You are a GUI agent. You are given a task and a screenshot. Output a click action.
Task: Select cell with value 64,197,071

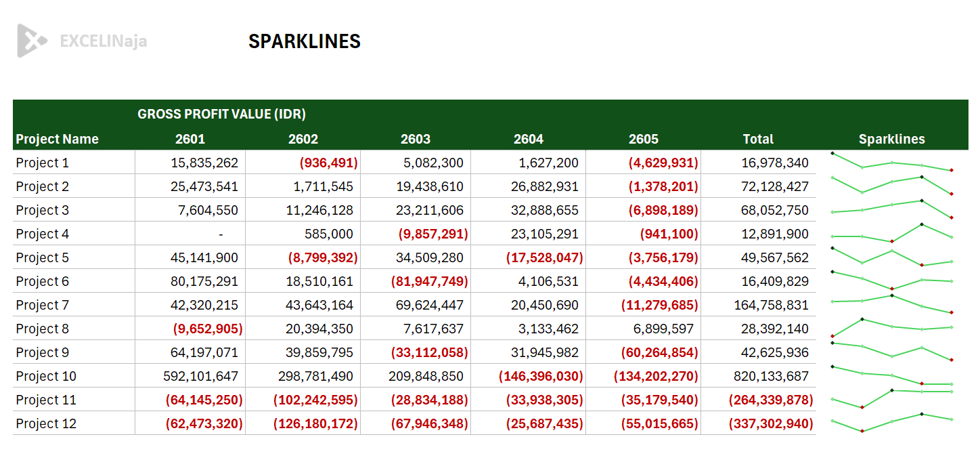tap(190, 352)
